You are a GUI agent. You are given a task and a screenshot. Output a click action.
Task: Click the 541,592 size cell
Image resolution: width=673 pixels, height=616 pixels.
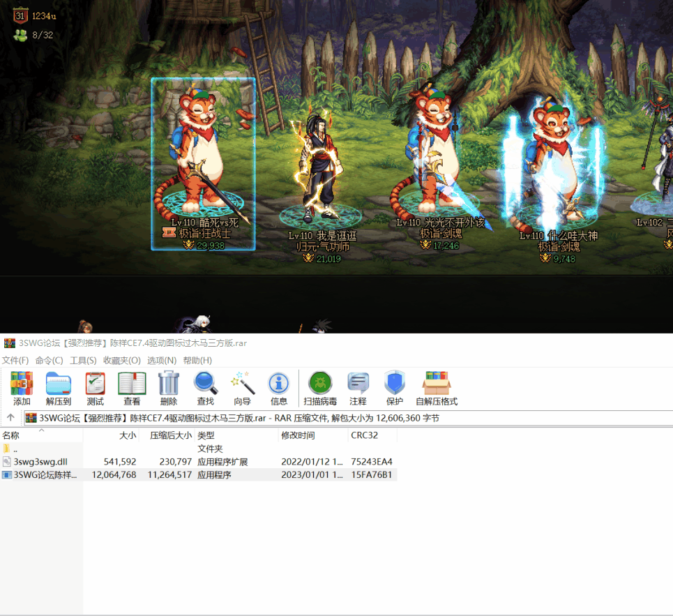click(x=120, y=461)
